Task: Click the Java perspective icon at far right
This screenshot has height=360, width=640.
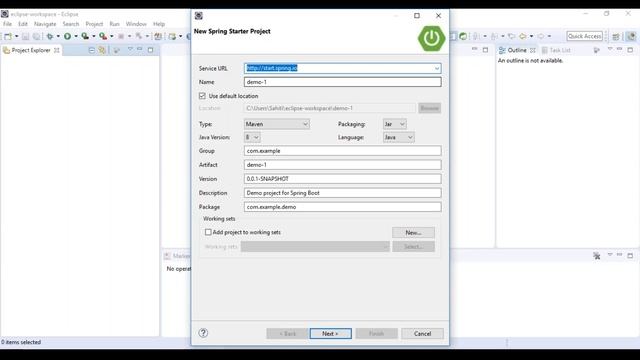Action: click(x=631, y=36)
